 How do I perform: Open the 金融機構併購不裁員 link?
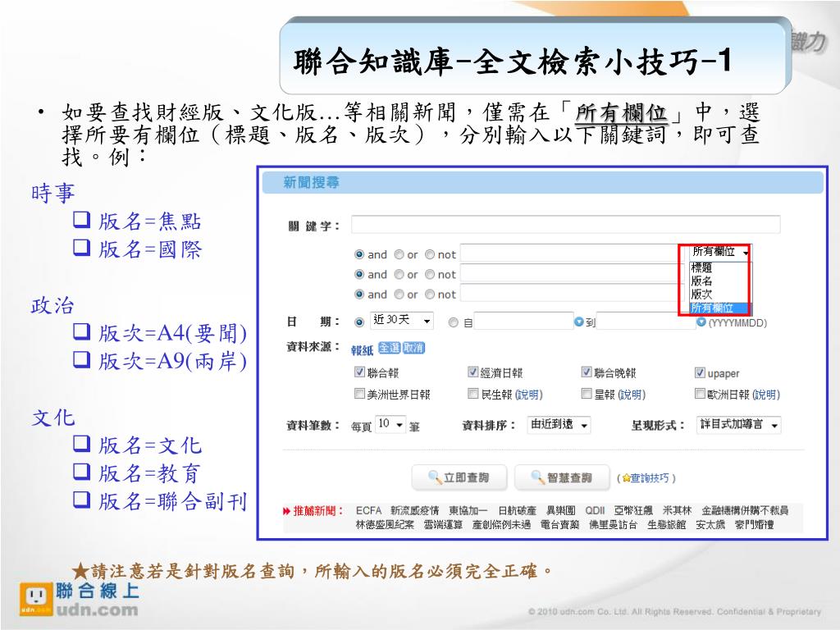click(x=745, y=510)
